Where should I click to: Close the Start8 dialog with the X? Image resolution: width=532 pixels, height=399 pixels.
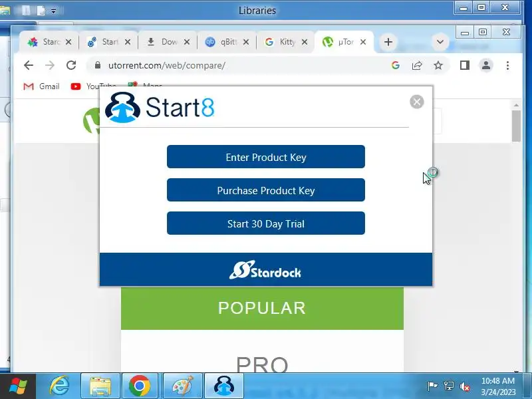coord(417,102)
